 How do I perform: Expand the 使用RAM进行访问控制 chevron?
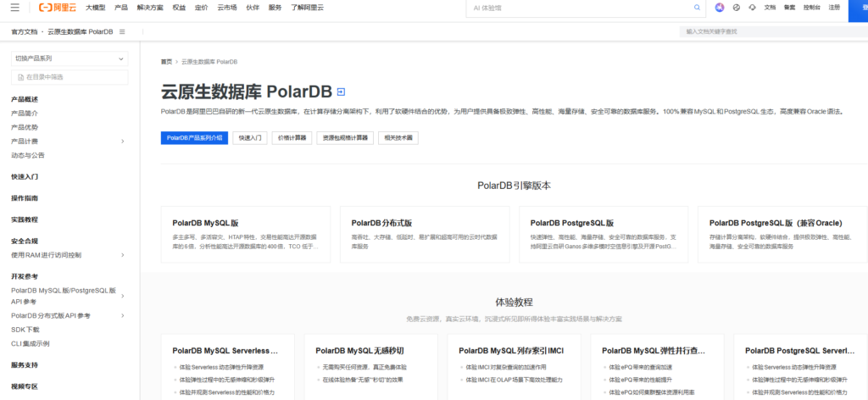coord(122,255)
